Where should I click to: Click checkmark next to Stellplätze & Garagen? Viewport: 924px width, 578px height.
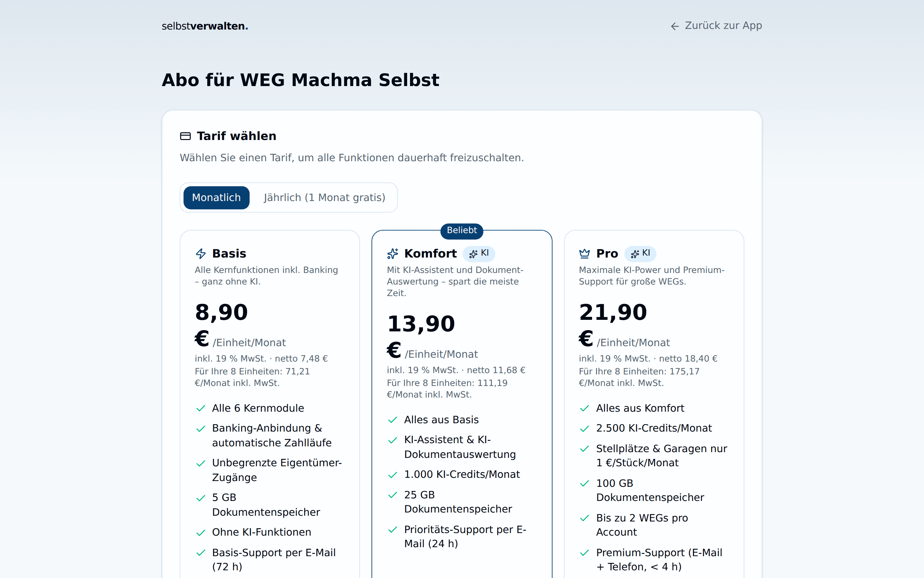tap(584, 449)
